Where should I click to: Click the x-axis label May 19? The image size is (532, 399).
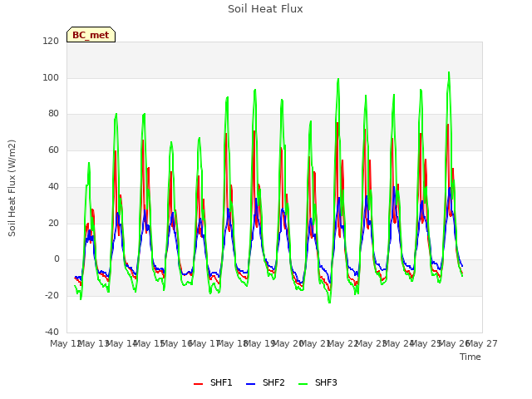click(x=259, y=343)
